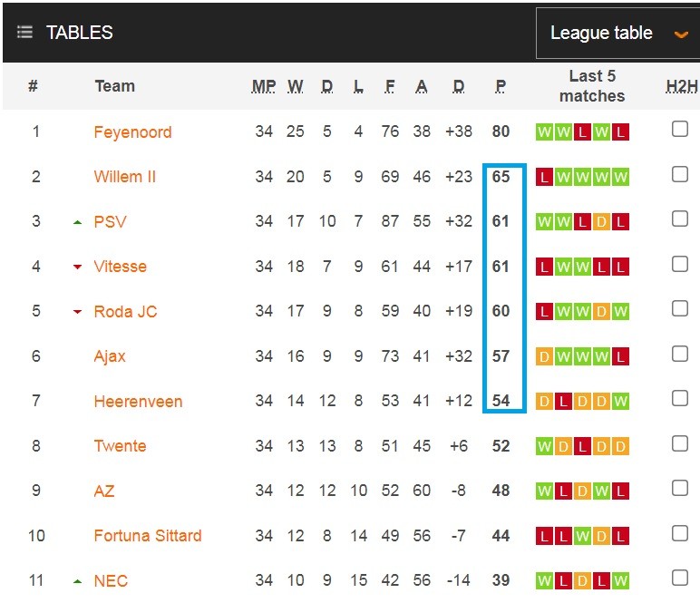
Task: Open the Willem II team link
Action: 124,177
